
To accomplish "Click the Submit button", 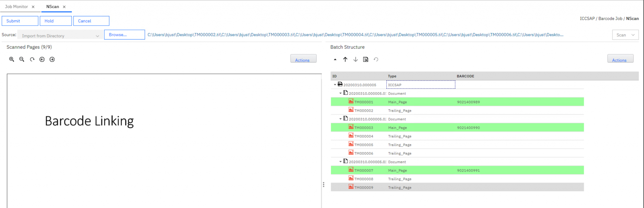I will coord(20,21).
